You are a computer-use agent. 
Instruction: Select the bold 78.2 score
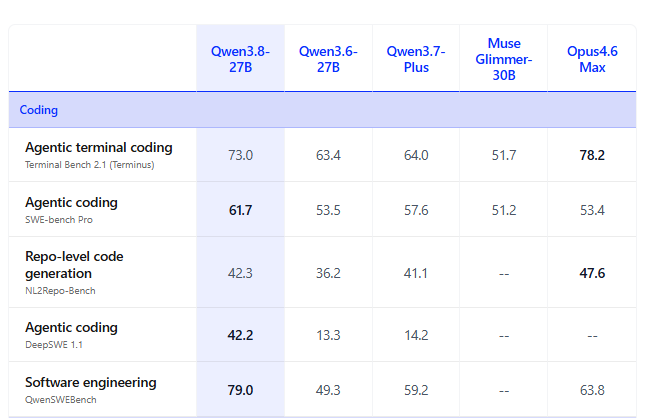coord(592,155)
